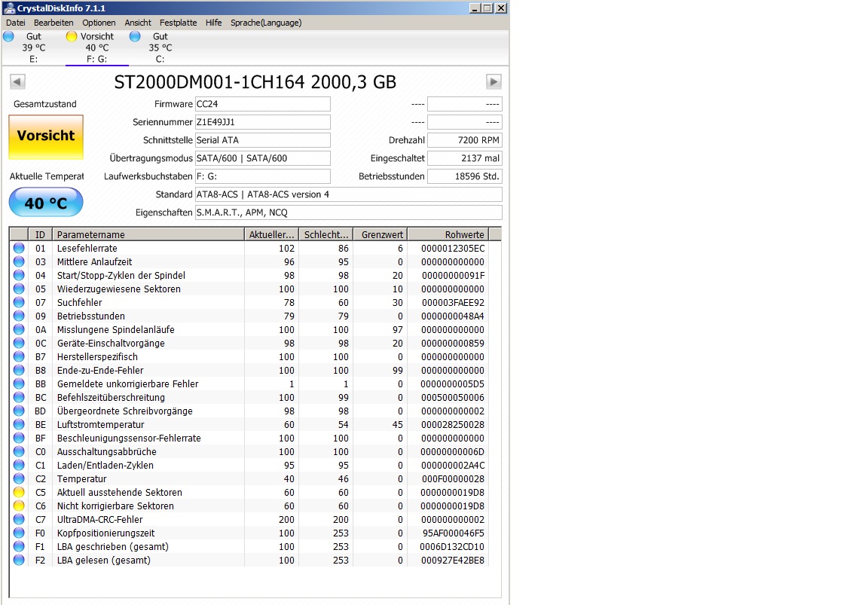Click status icon of Ende-zu-Ende-Fehler row

19,370
